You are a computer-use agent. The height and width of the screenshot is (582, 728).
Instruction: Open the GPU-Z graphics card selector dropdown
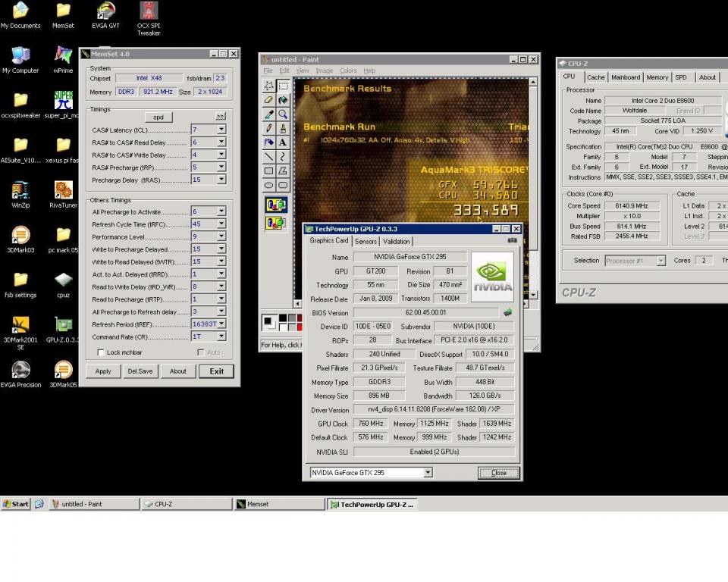tap(428, 472)
